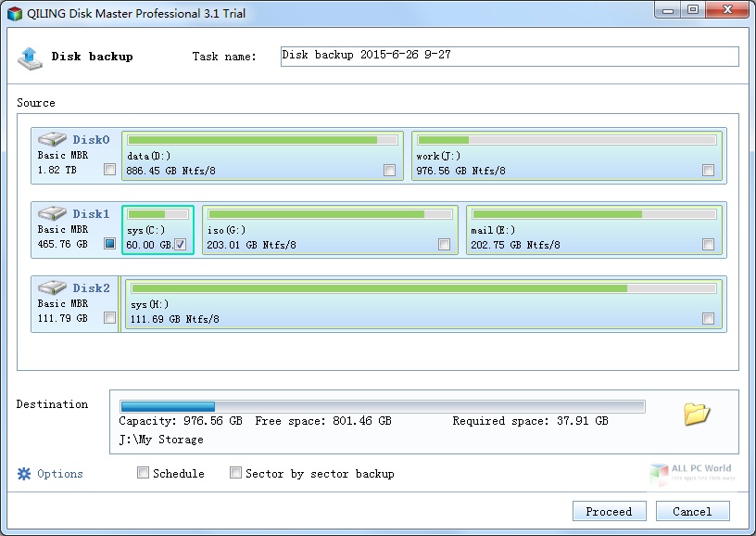Click the 'iso (G:)' partition label
The height and width of the screenshot is (536, 756).
tap(226, 230)
